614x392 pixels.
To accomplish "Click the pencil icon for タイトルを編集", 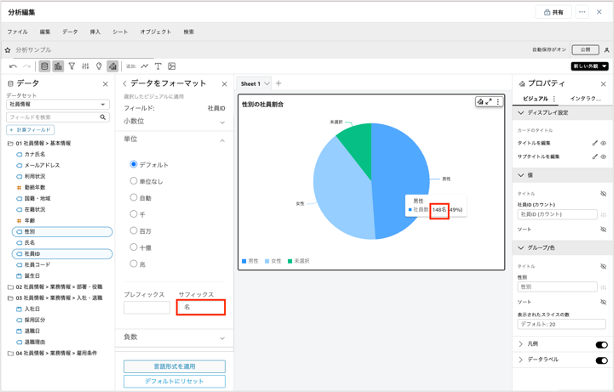I will (595, 143).
